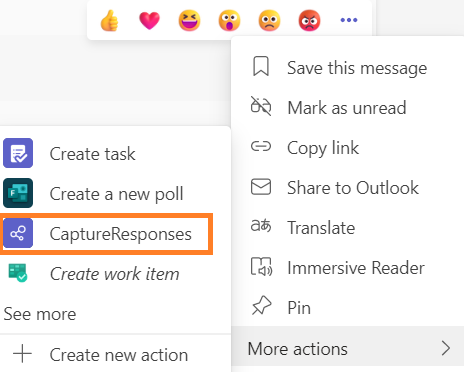Image resolution: width=464 pixels, height=372 pixels.
Task: Open more reactions via three-dot icon
Action: point(349,20)
